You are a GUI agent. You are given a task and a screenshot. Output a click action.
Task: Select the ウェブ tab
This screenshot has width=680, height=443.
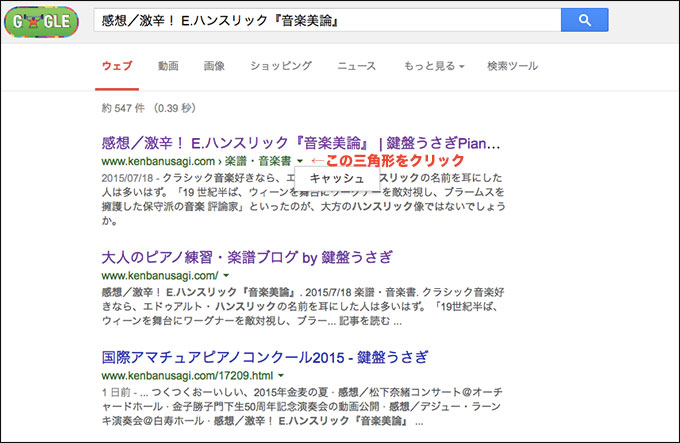tap(117, 66)
